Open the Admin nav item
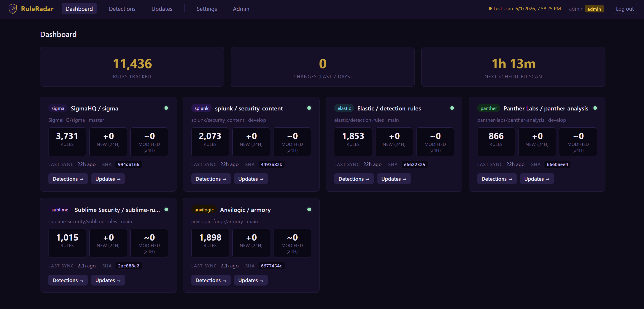The width and height of the screenshot is (644, 309). pyautogui.click(x=241, y=9)
